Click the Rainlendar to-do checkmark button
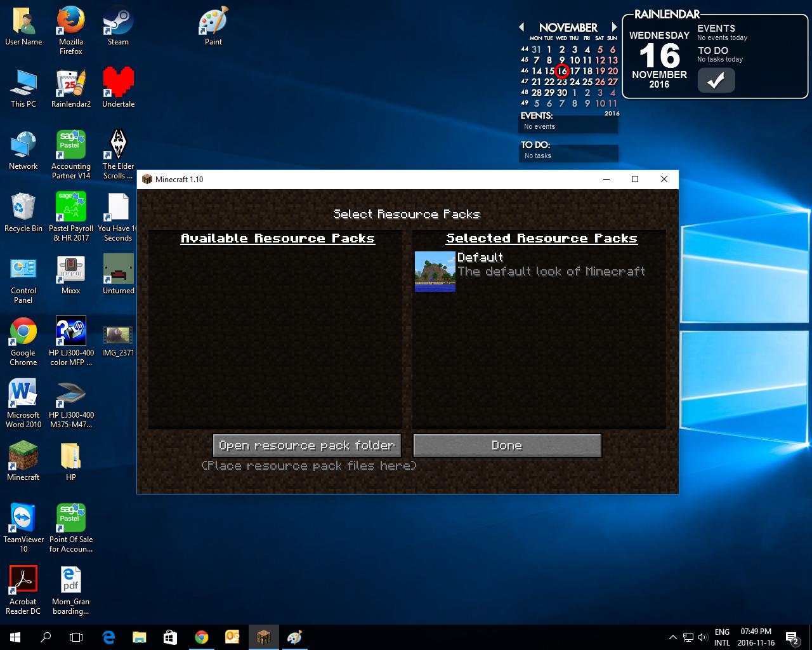The height and width of the screenshot is (650, 812). click(716, 81)
